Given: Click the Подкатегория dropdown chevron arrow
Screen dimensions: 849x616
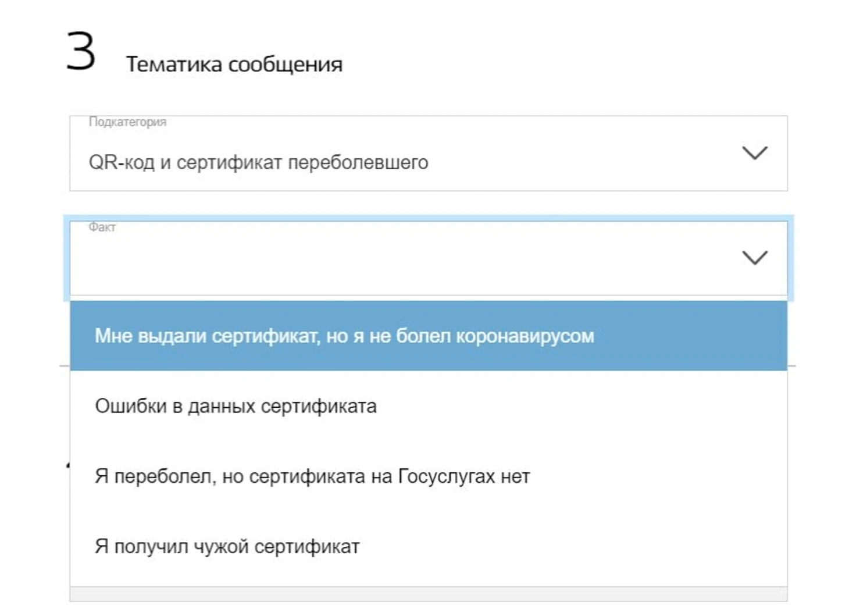Looking at the screenshot, I should coord(755,153).
